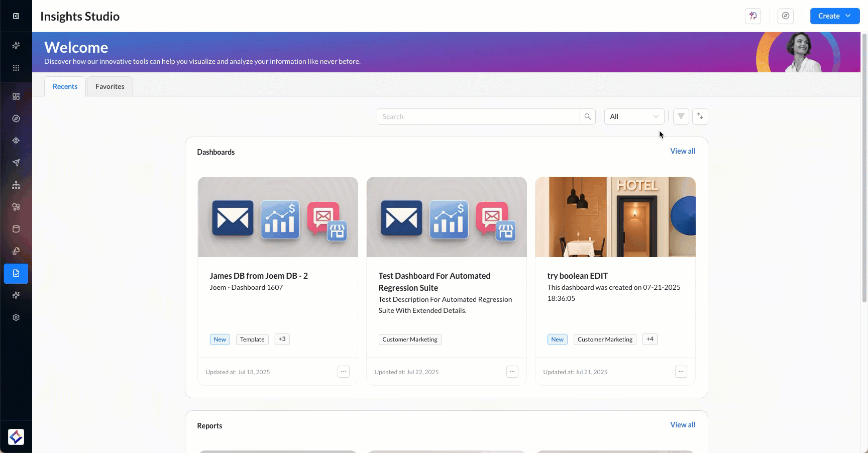
Task: Select the paper plane icon in sidebar
Action: (x=16, y=163)
